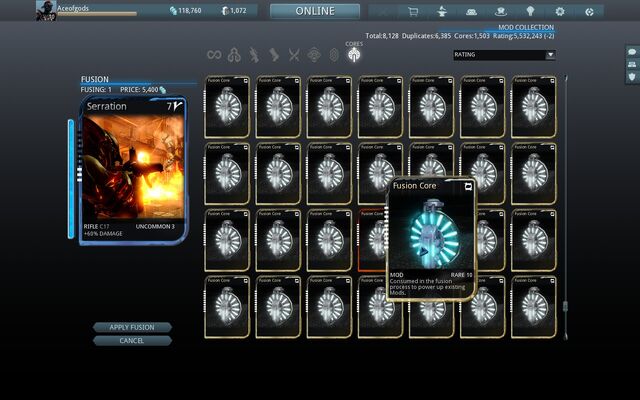This screenshot has width=640, height=400.
Task: Open the chat bubble side icon
Action: tap(632, 52)
